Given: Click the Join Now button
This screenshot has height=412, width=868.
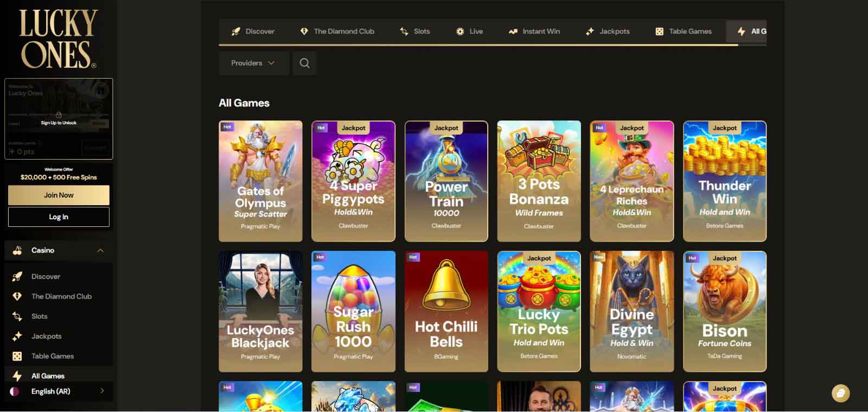Looking at the screenshot, I should coord(59,195).
